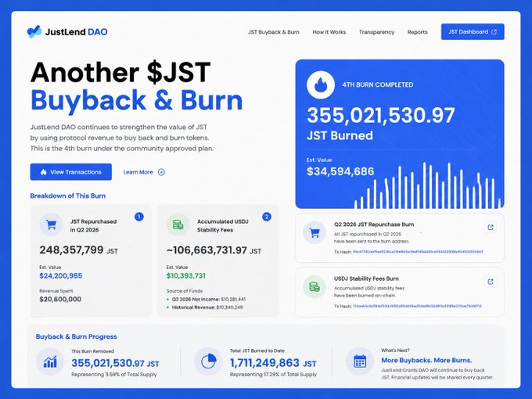Click the bar chart icon near This Burn Removed

coord(50,361)
